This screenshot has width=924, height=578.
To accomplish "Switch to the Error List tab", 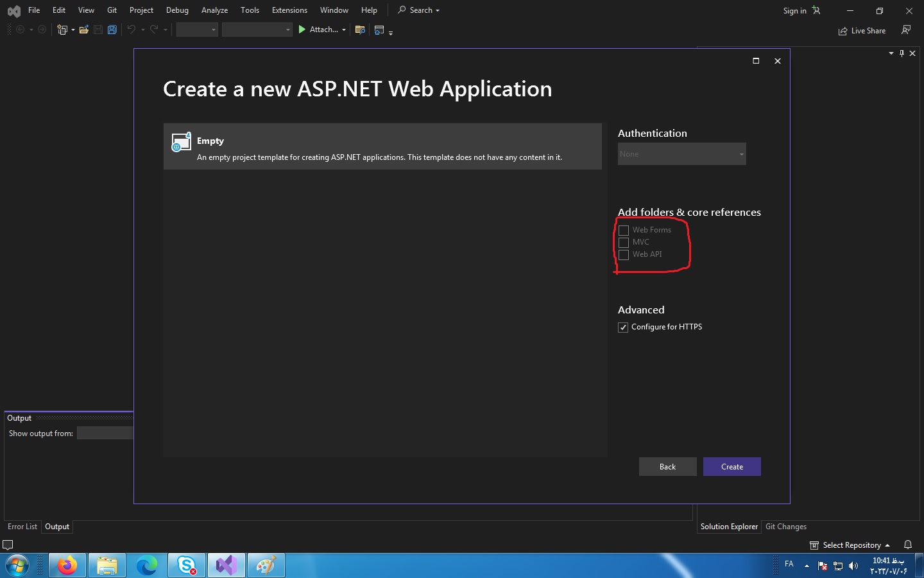I will 22,527.
